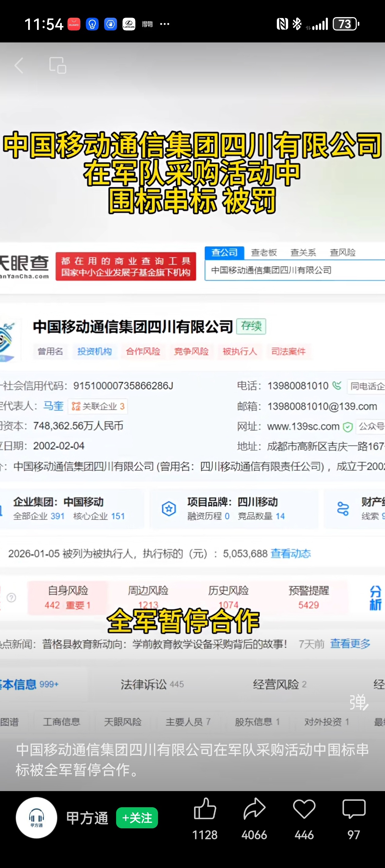Click 核心企业 151 count

99,516
